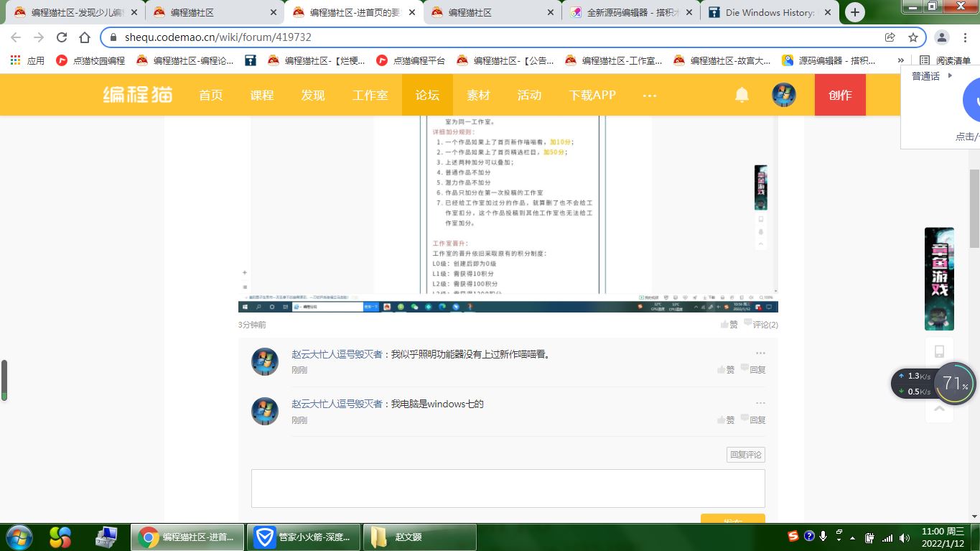Click the 回复评论 button

[x=746, y=455]
